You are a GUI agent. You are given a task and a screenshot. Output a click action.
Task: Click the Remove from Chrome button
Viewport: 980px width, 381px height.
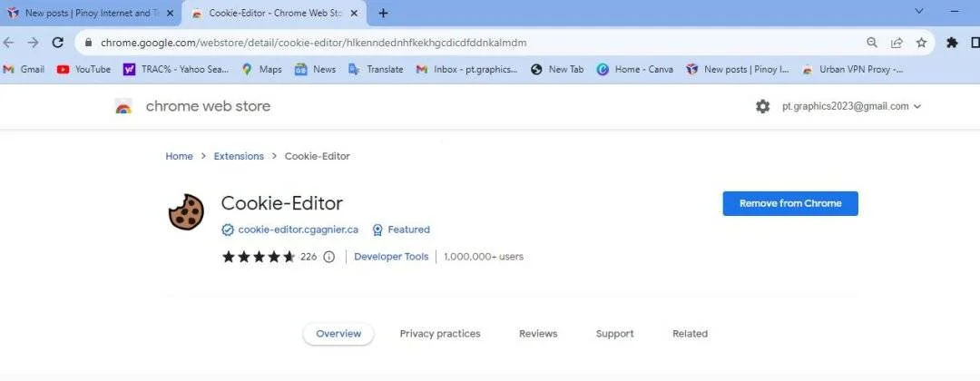click(790, 203)
